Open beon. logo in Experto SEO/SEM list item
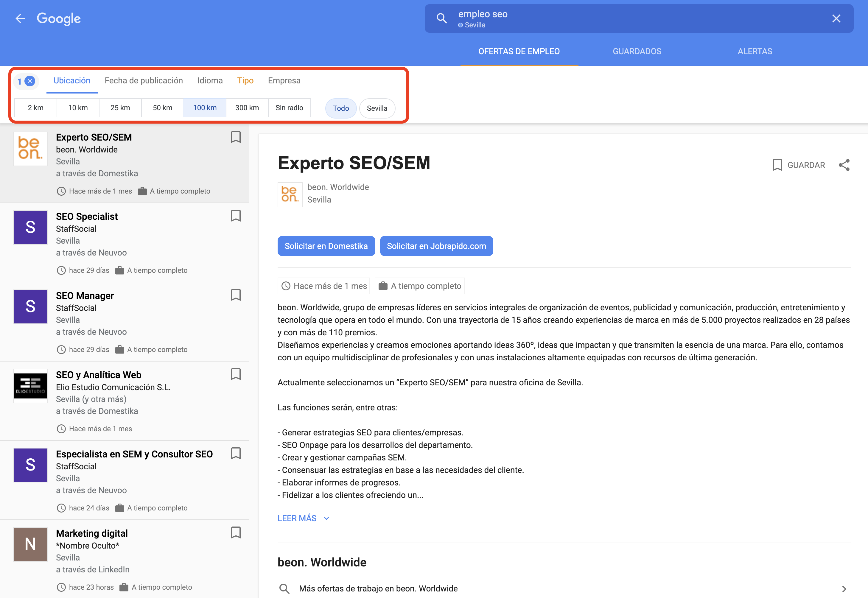This screenshot has height=598, width=868. pyautogui.click(x=30, y=149)
